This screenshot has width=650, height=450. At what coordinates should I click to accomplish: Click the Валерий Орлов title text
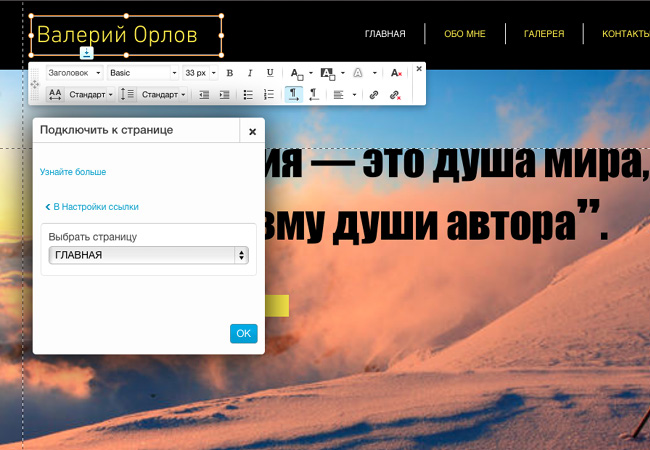(x=117, y=35)
